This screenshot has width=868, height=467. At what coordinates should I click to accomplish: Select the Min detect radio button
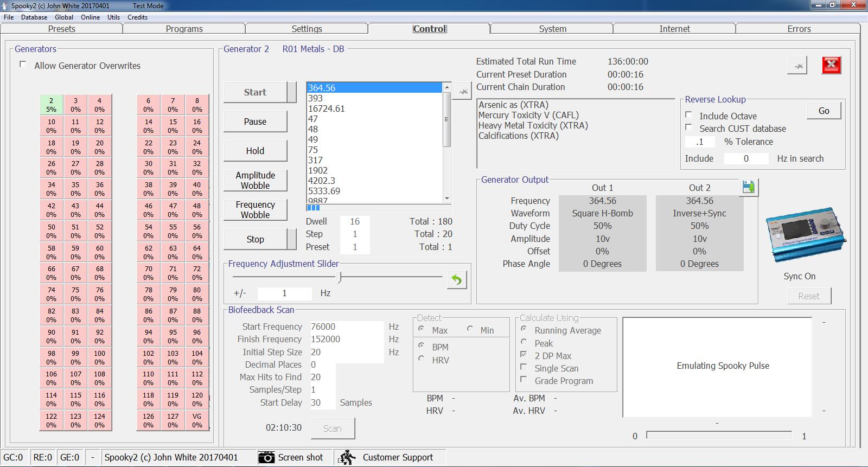(470, 329)
